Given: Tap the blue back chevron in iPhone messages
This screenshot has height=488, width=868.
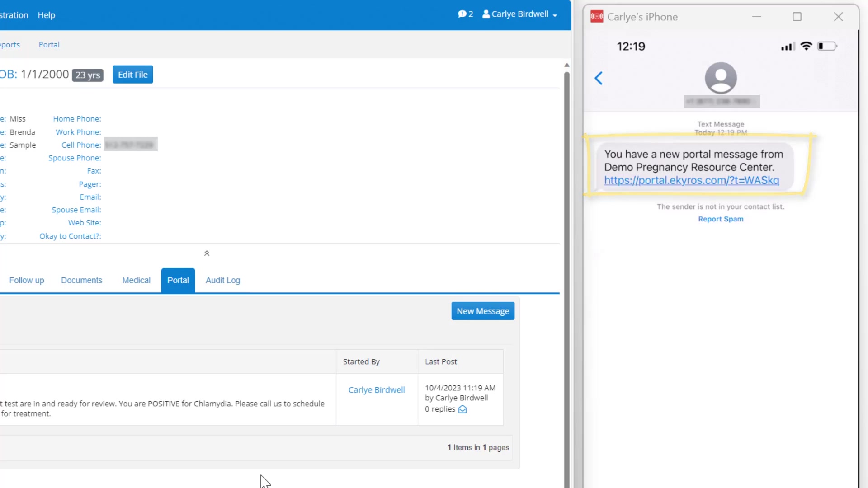Looking at the screenshot, I should pyautogui.click(x=599, y=78).
